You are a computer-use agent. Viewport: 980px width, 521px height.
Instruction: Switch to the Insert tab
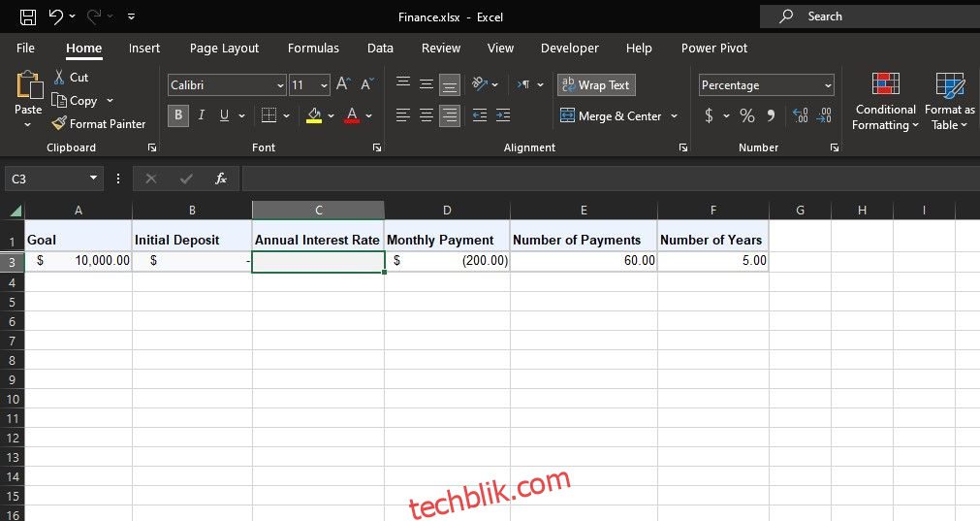(x=144, y=49)
